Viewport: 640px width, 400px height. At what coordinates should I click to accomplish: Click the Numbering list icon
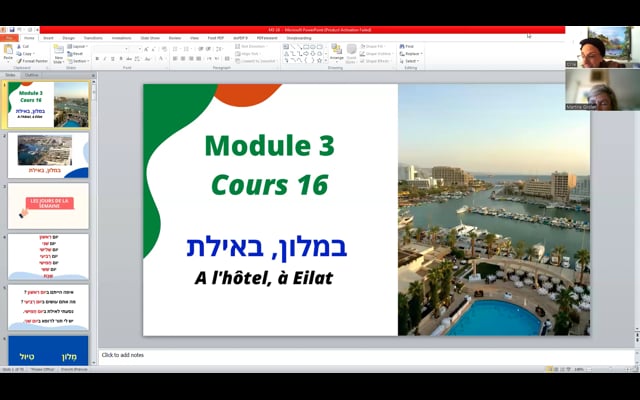coord(187,49)
